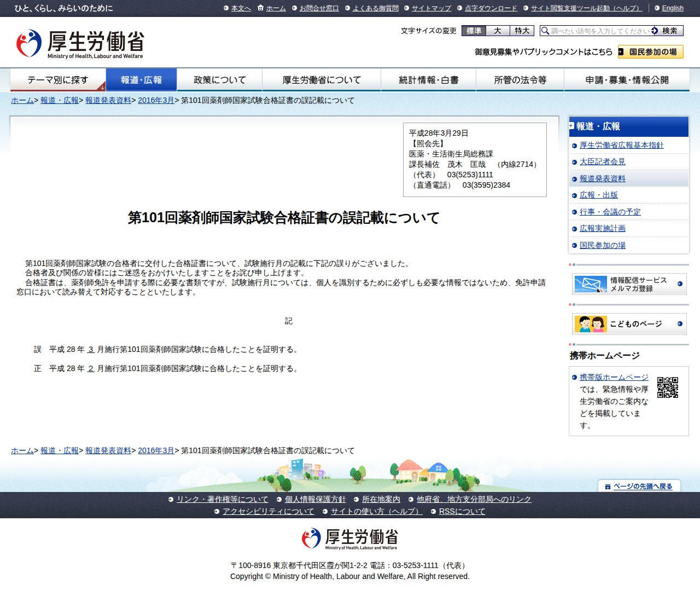
Task: Click the footer Ministry of Health logo
Action: (x=350, y=538)
